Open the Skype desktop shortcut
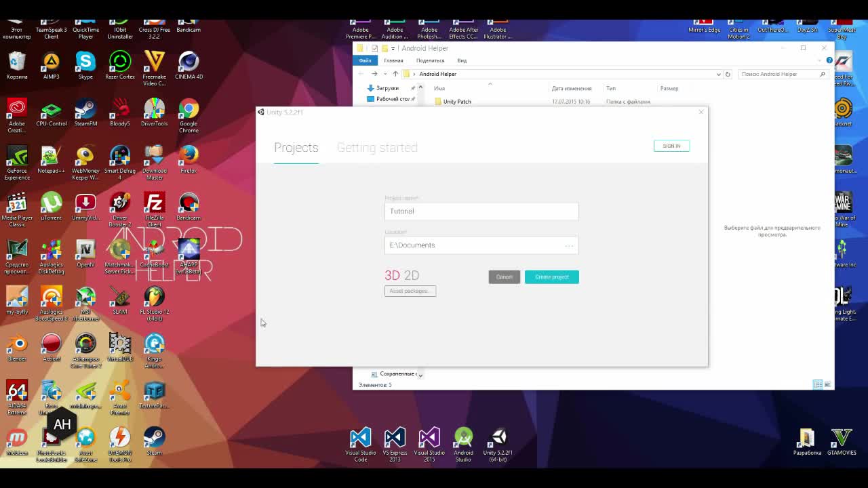The width and height of the screenshot is (868, 488). 85,66
